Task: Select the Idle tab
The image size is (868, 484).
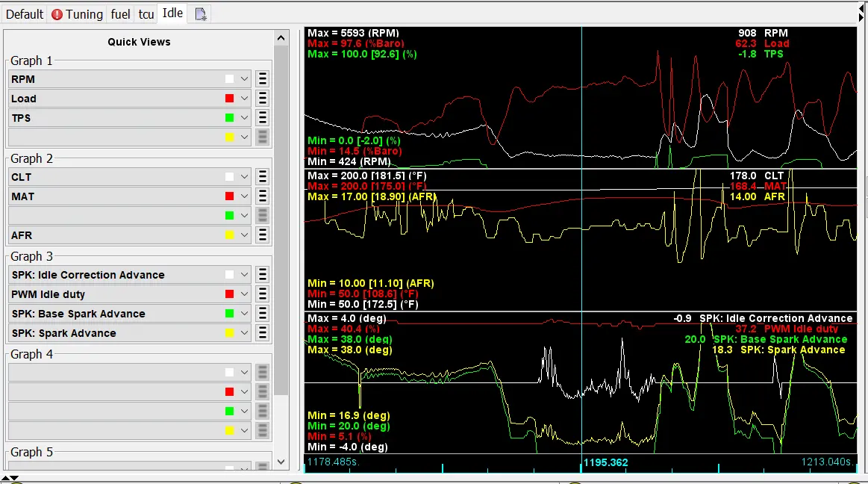Action: 172,13
